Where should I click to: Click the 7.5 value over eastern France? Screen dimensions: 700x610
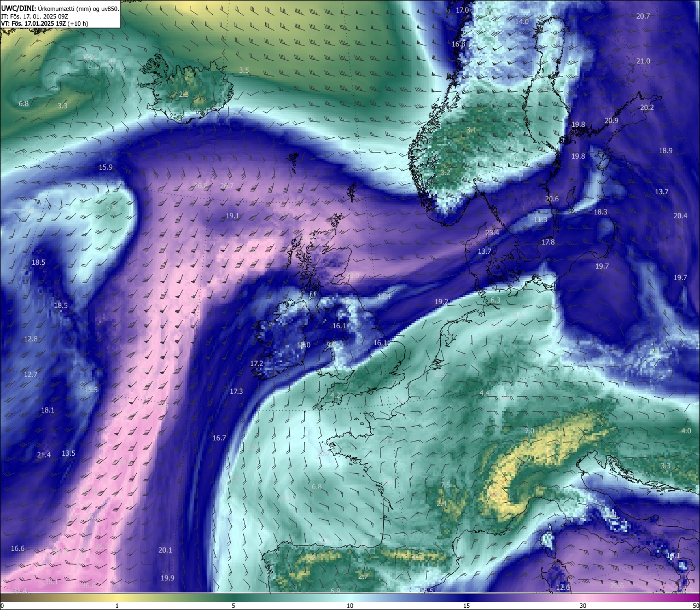coord(445,485)
